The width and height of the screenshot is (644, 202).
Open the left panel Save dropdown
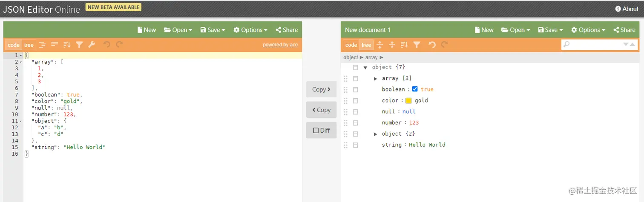tap(213, 30)
